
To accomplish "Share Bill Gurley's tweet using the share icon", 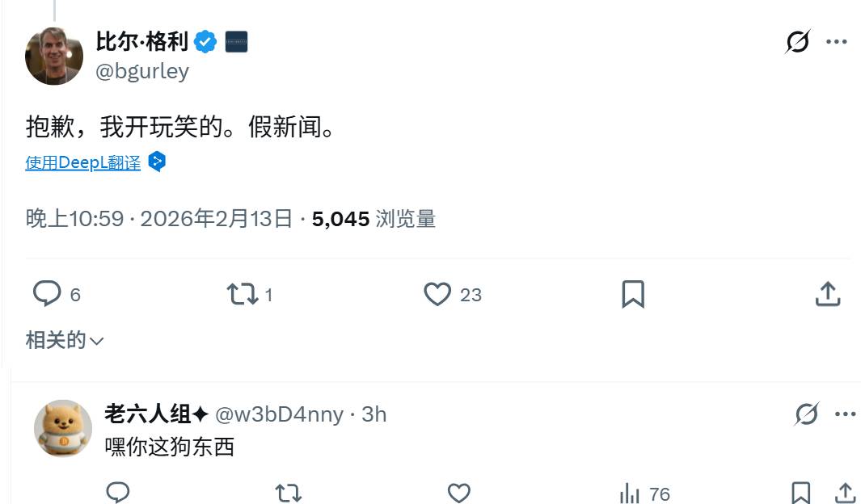I will coord(827,295).
